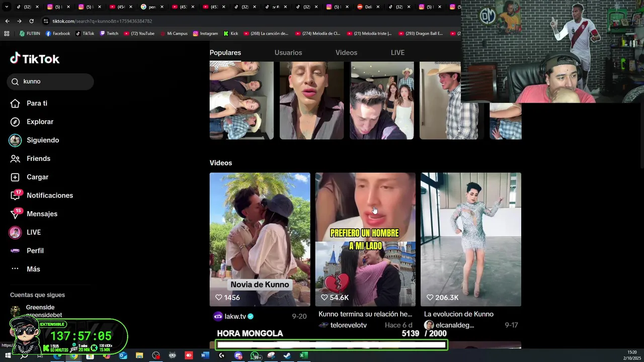
Task: Open the Friends icon
Action: 15,158
